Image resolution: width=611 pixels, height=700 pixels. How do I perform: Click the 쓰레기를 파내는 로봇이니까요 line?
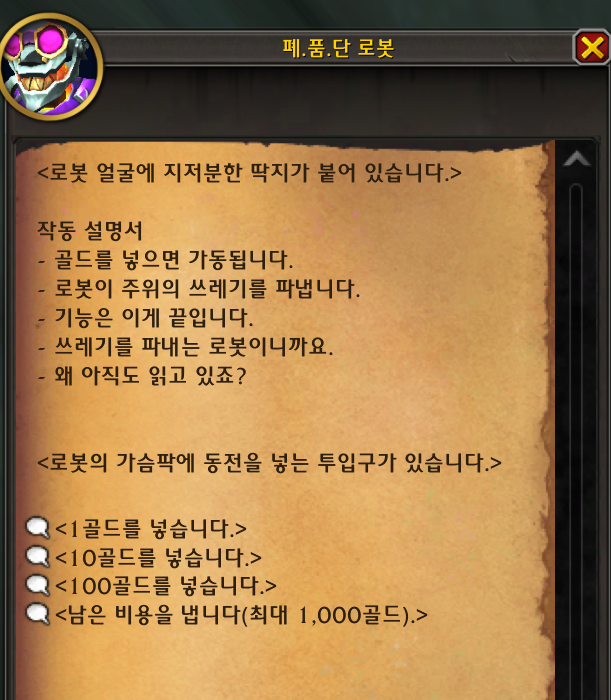click(185, 346)
